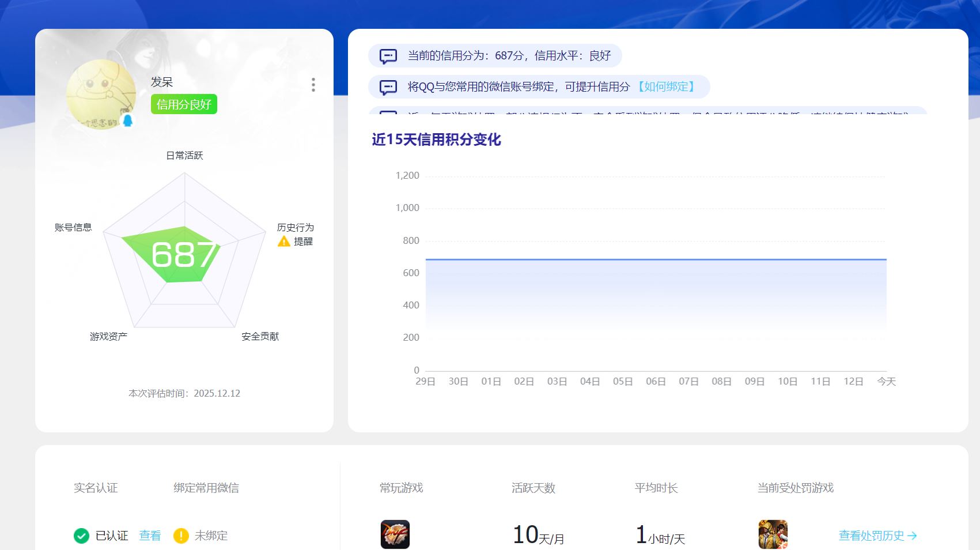Select the 今天 label on the chart axis
The image size is (980, 550).
pos(887,381)
